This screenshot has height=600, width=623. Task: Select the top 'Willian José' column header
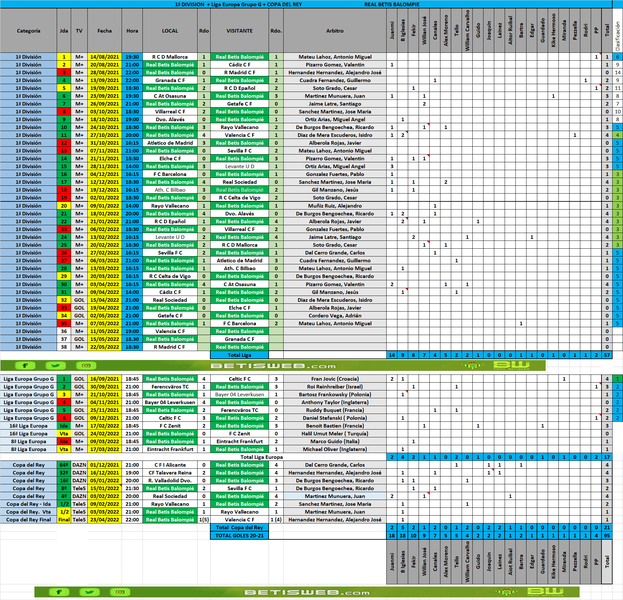pos(424,31)
